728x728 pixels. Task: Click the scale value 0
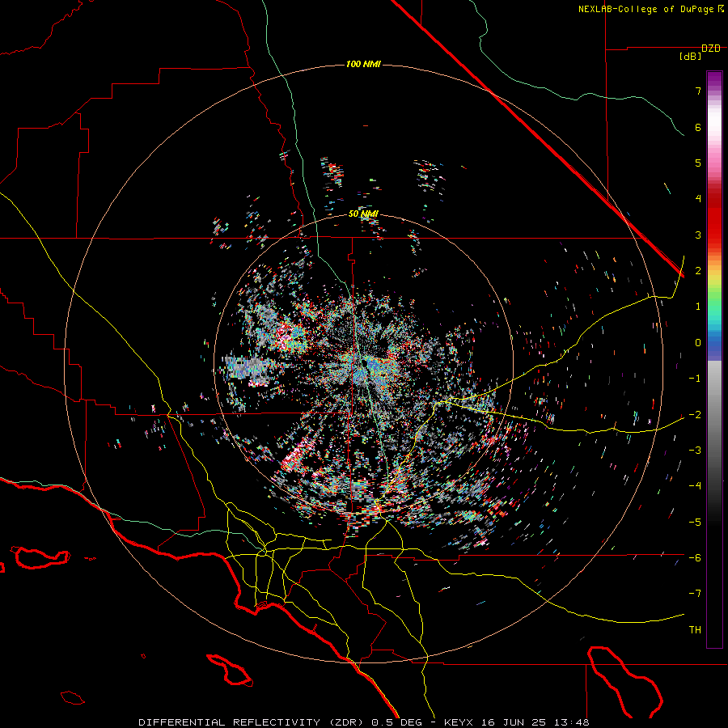click(x=698, y=343)
